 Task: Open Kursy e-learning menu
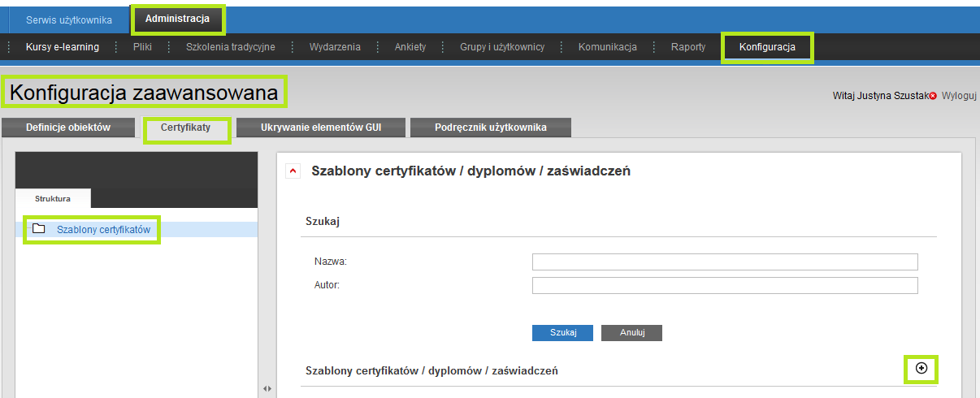click(63, 47)
